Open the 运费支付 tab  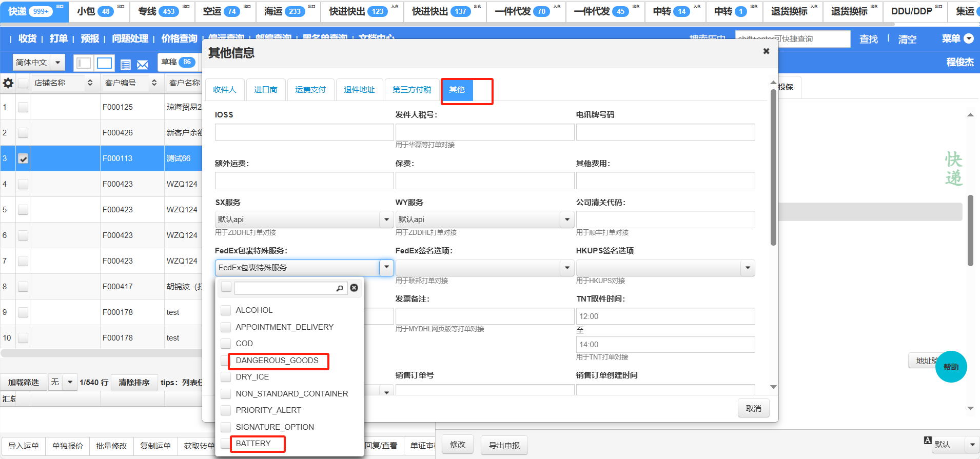point(310,90)
